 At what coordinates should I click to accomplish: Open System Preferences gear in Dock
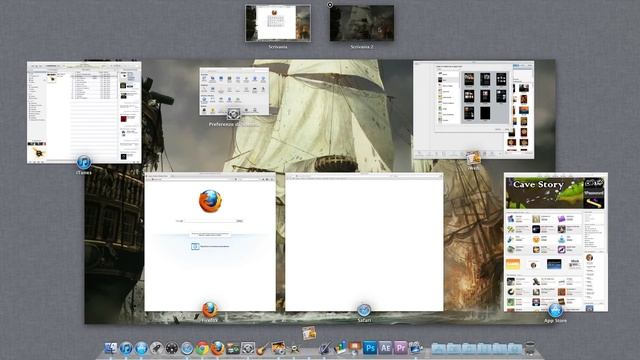pos(248,348)
